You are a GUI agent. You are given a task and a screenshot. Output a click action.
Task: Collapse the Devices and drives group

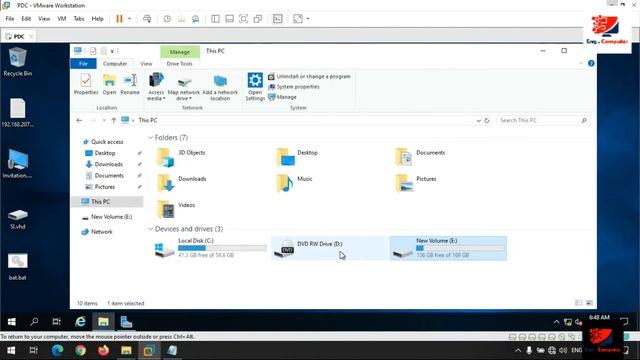[x=151, y=229]
